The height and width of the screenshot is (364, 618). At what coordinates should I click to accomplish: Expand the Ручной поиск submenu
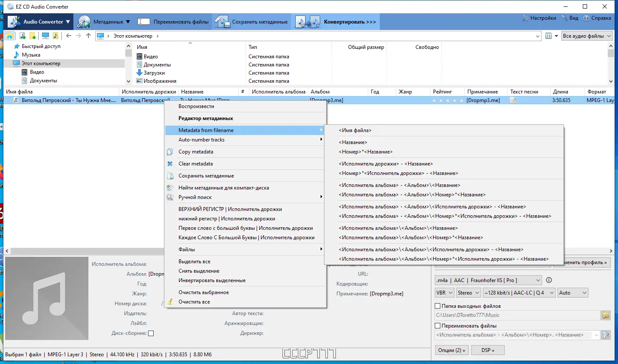245,197
